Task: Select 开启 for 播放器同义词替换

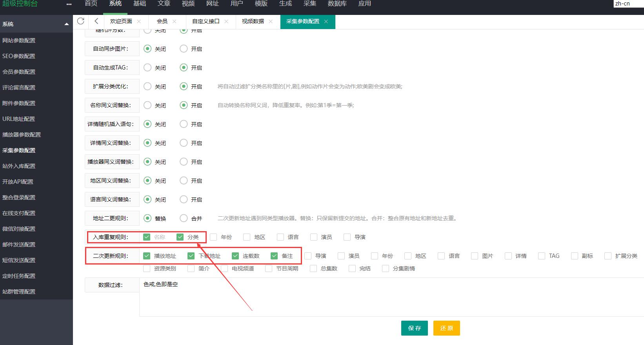Action: pos(184,162)
